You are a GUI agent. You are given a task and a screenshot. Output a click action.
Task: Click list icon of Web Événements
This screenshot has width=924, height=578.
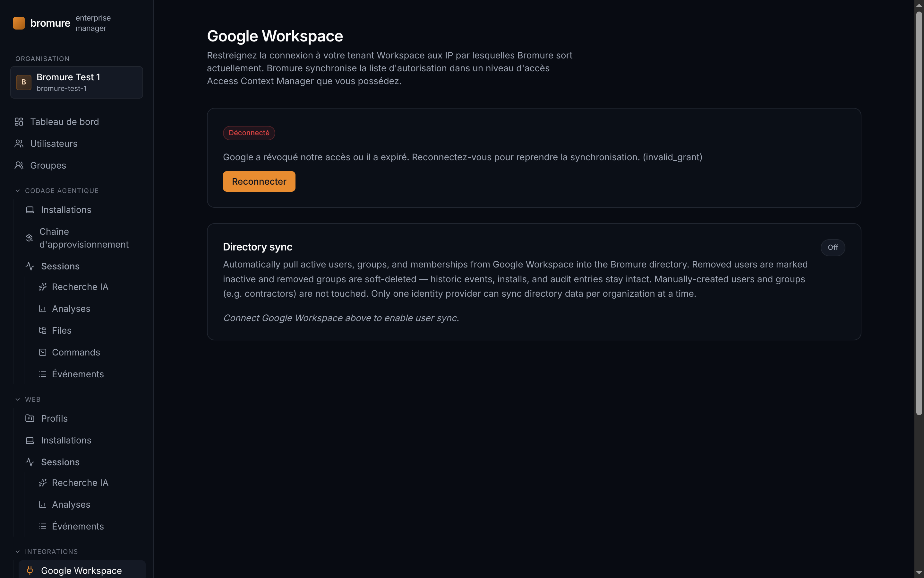pos(43,526)
